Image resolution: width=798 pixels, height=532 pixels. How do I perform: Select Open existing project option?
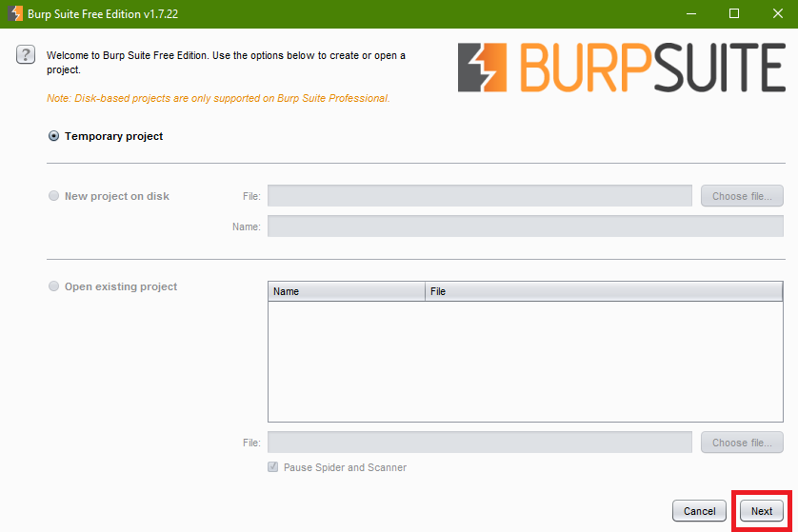[x=53, y=286]
